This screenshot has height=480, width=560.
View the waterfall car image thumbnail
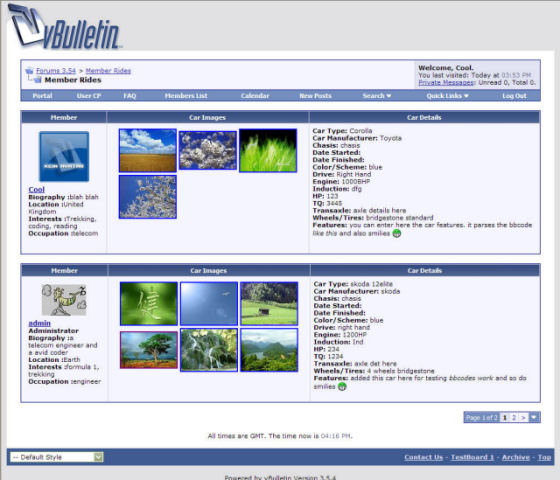[x=209, y=350]
